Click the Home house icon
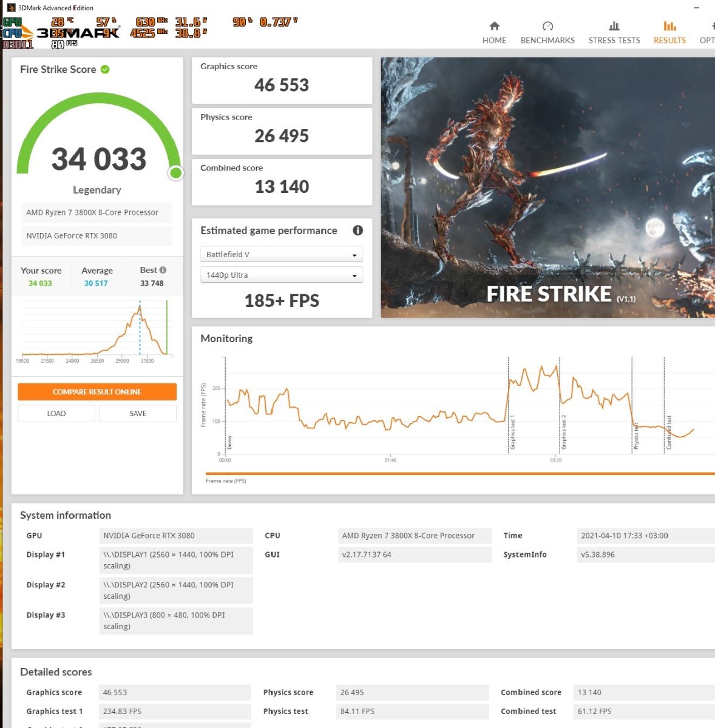 click(x=495, y=26)
